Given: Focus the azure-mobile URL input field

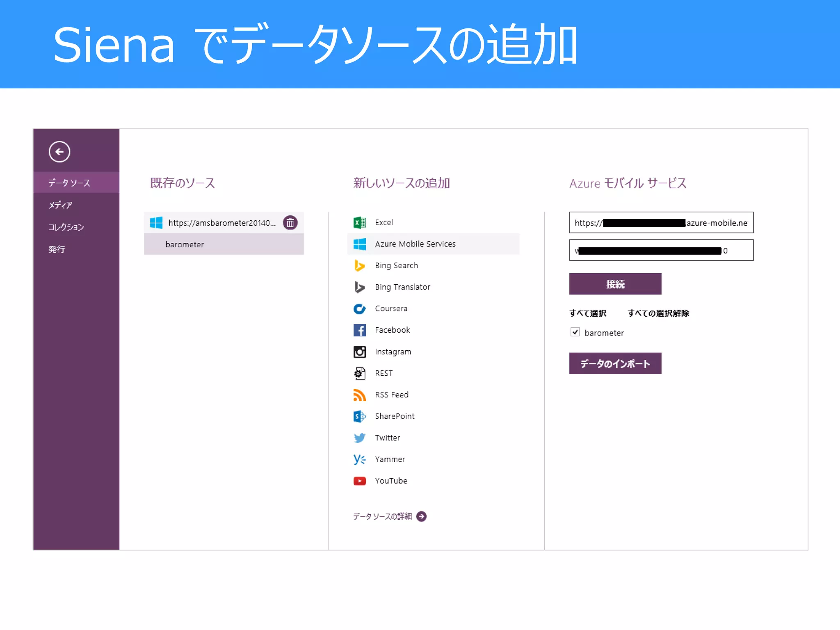Looking at the screenshot, I should 661,222.
